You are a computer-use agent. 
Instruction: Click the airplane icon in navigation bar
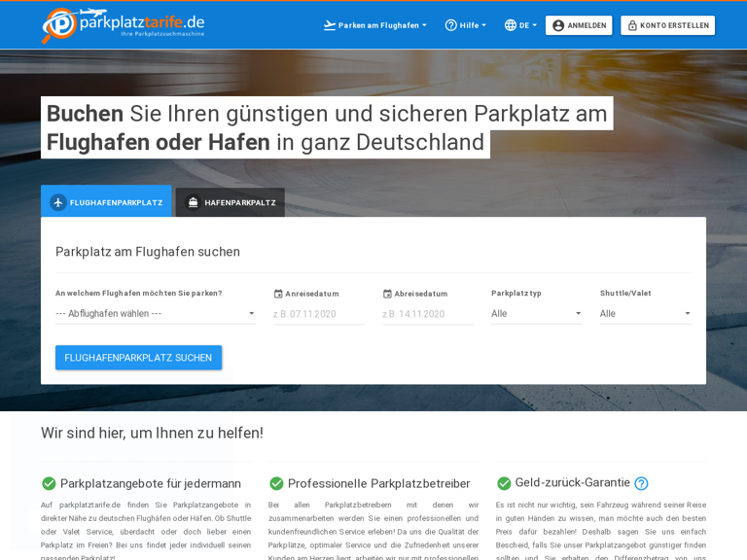[x=330, y=25]
